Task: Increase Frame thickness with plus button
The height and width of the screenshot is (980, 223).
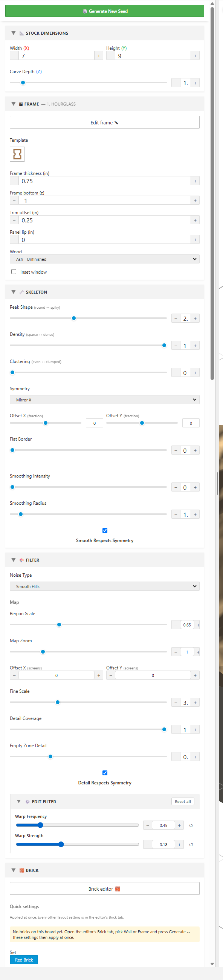Action: 195,181
